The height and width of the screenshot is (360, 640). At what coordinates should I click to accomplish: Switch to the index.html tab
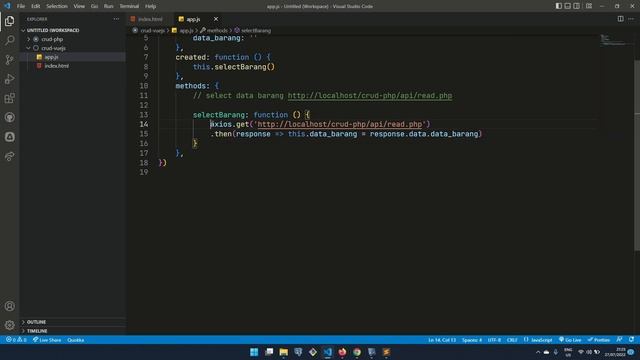pyautogui.click(x=149, y=19)
